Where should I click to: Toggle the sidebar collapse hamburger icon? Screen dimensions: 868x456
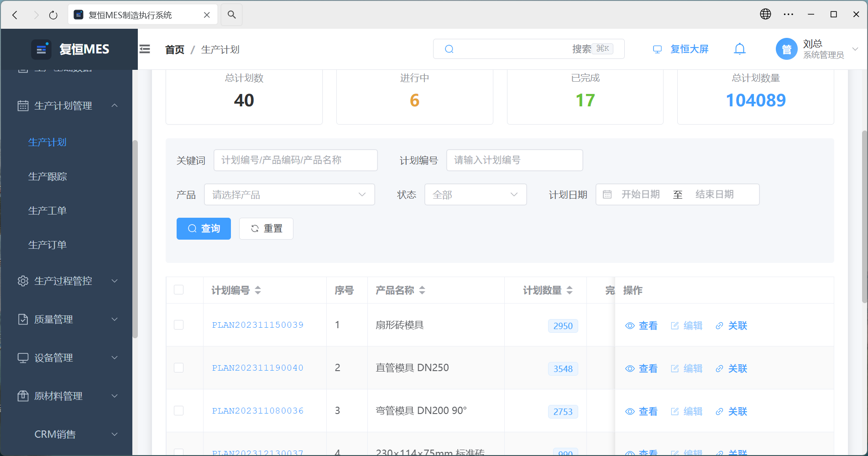tap(145, 49)
